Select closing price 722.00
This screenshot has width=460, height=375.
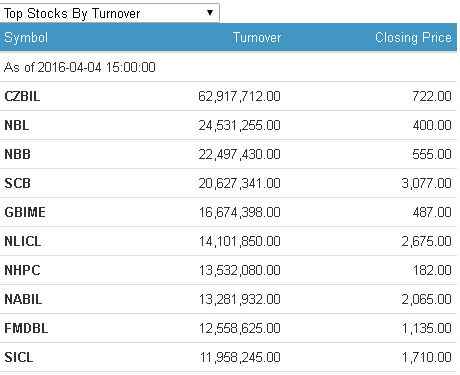[432, 96]
